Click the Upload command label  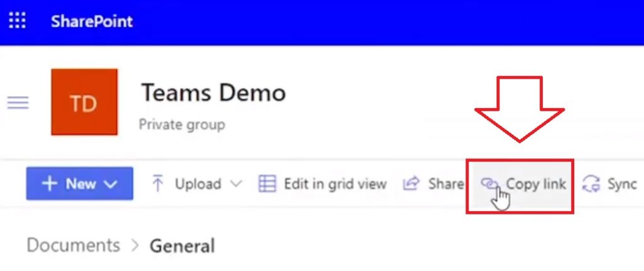198,184
